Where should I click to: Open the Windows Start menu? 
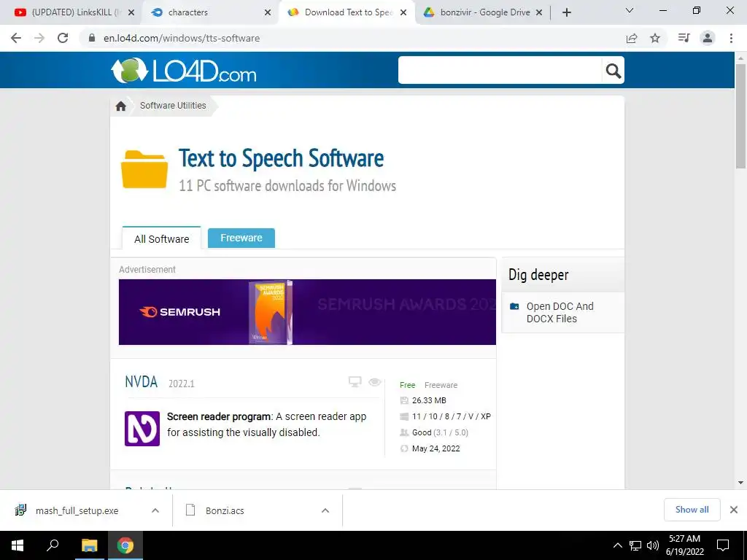pyautogui.click(x=18, y=545)
